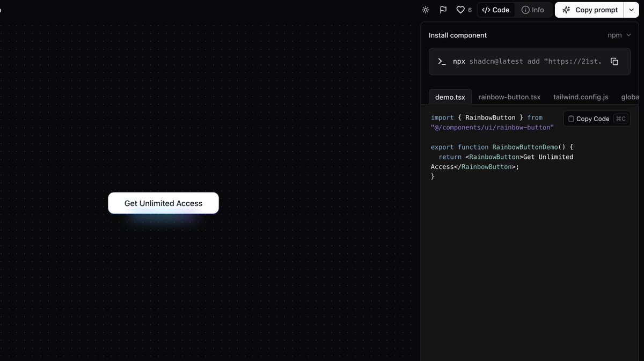Open the globals.css tab at the far right
644x361 pixels.
click(629, 97)
